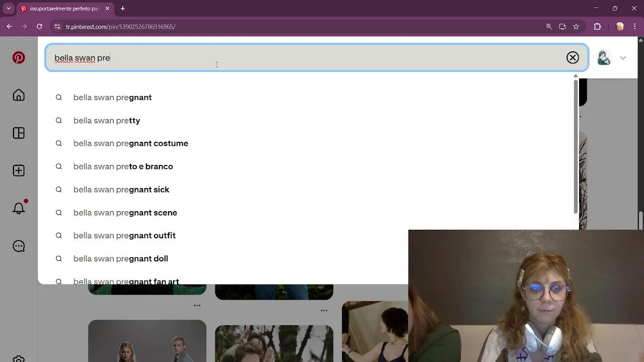Open the browser zoom magnifier icon
The width and height of the screenshot is (644, 362).
549,27
